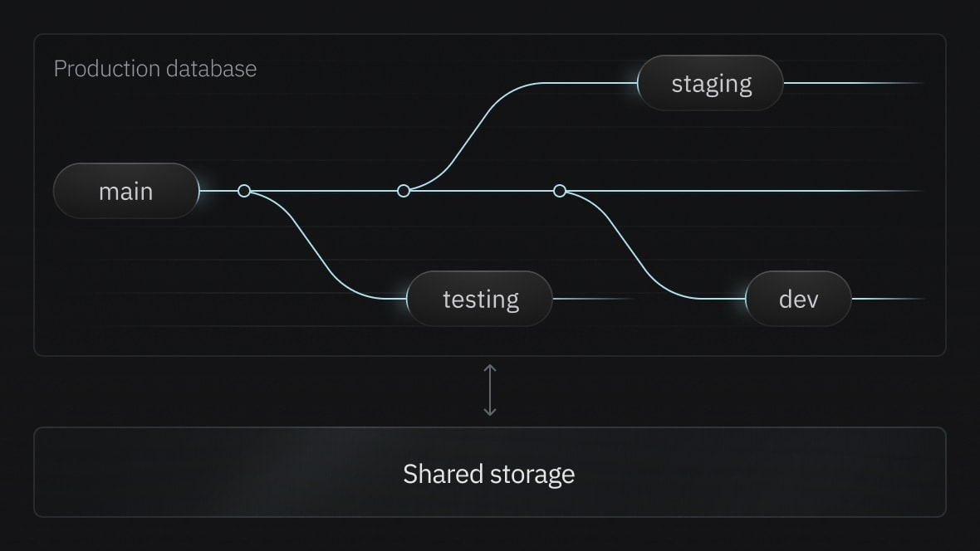Select commit node where staging branches off
The image size is (980, 551).
point(404,191)
